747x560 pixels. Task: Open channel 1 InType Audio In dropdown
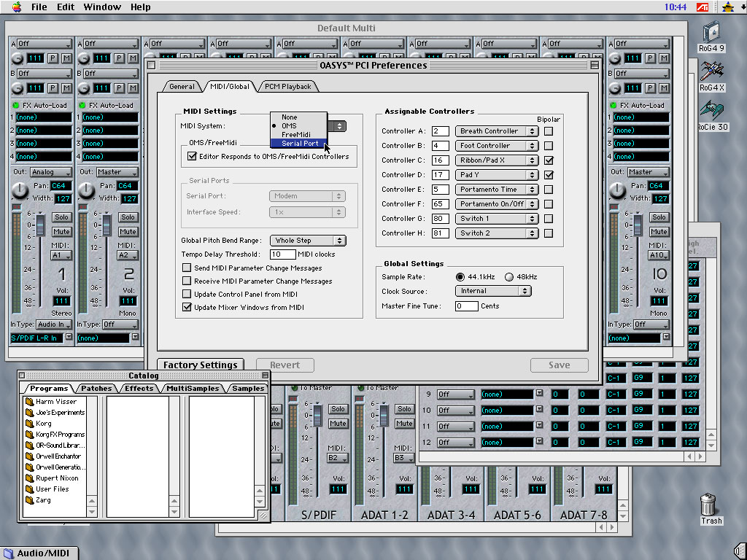(54, 324)
